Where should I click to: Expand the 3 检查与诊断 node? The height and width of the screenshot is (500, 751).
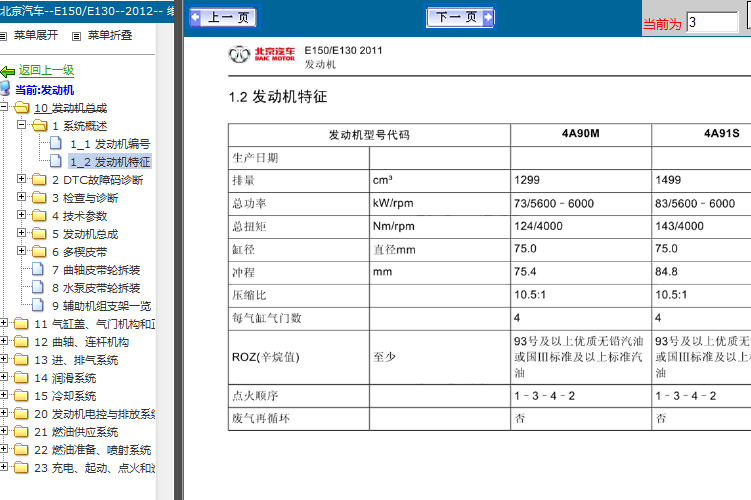click(21, 197)
